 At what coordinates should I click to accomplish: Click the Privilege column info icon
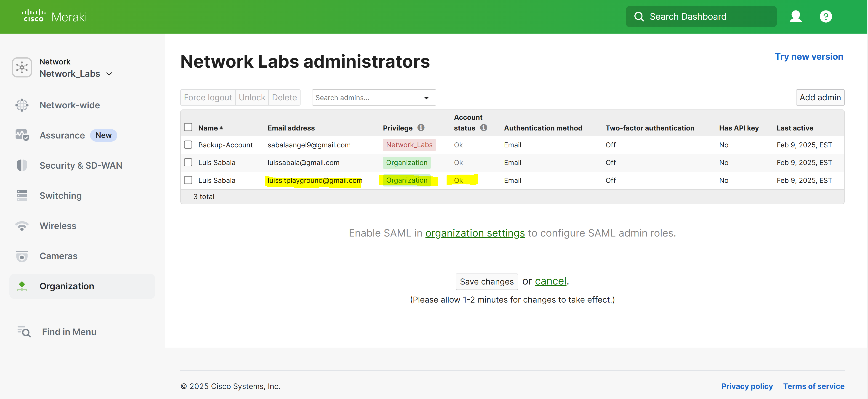[x=421, y=128]
